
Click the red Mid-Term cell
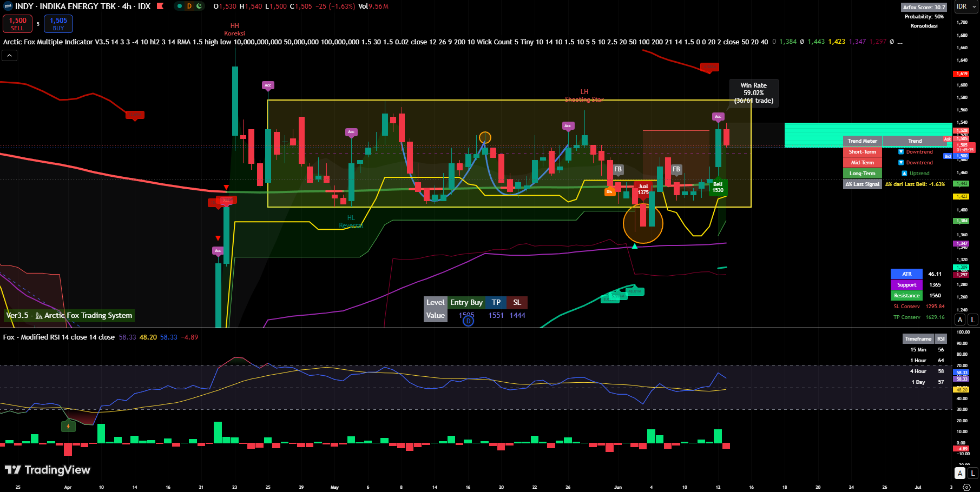[862, 163]
